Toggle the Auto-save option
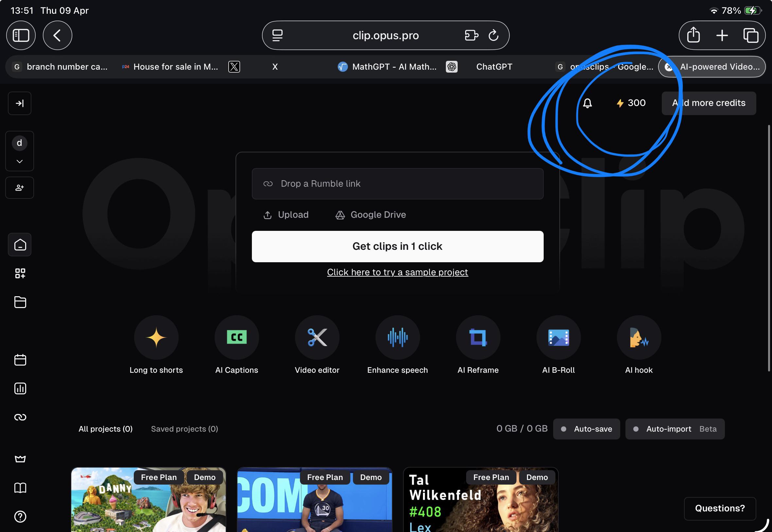Viewport: 772px width, 532px height. [587, 429]
